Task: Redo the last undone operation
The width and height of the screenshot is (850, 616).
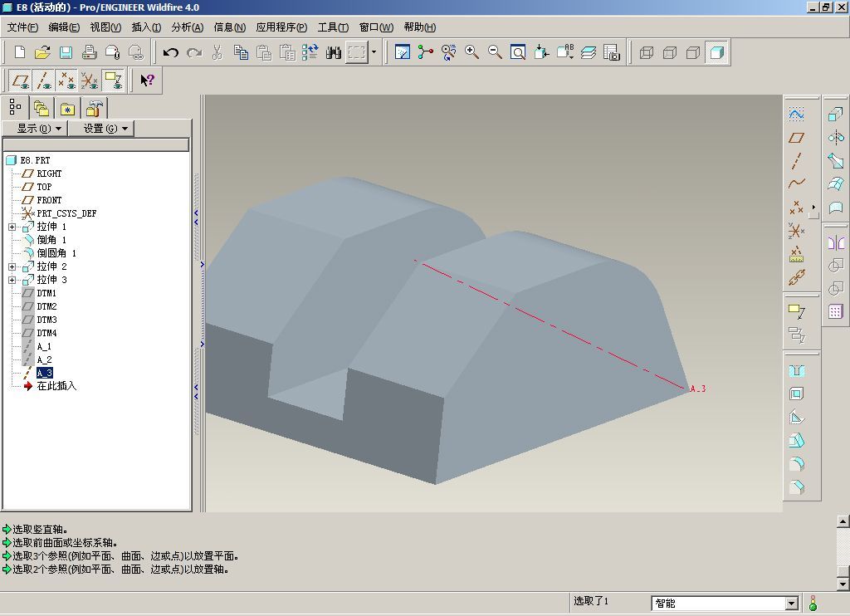Action: point(194,52)
